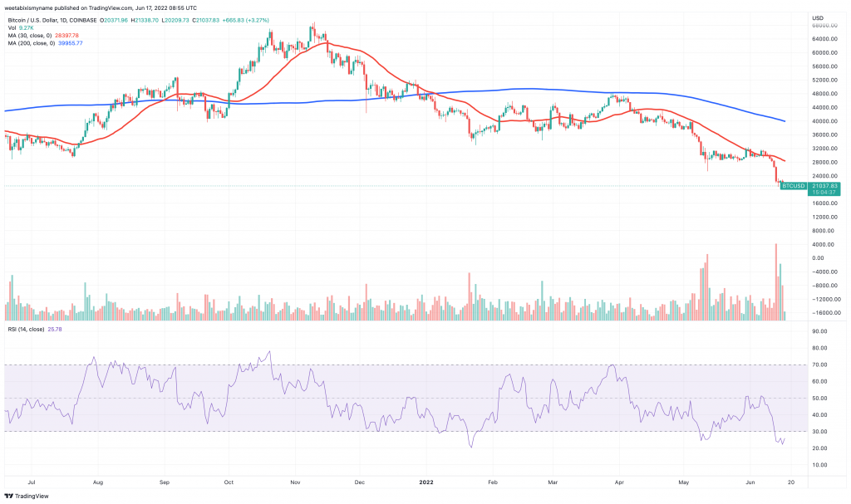851x504 pixels.
Task: Click the RSI value 25.78 in the legend
Action: pos(55,330)
